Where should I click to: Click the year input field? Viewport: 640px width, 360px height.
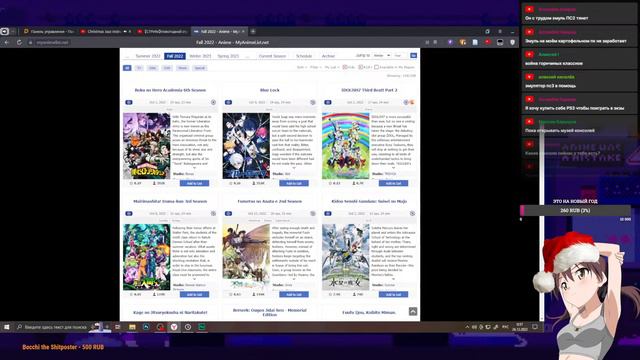click(x=400, y=56)
